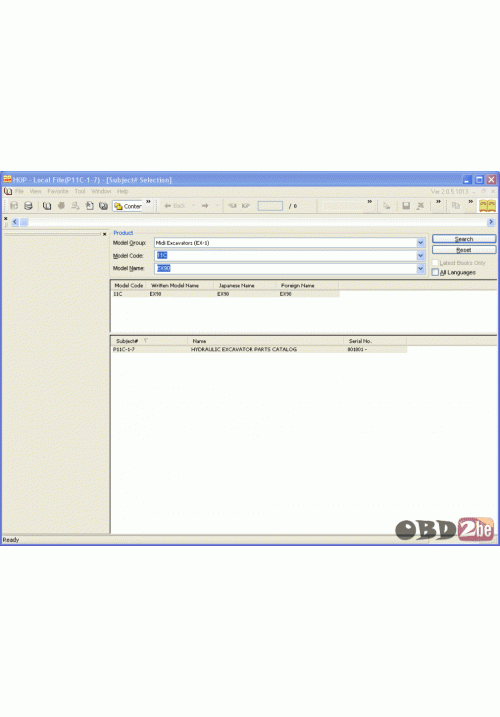
Task: Expand the Model Code dropdown
Action: click(x=420, y=256)
